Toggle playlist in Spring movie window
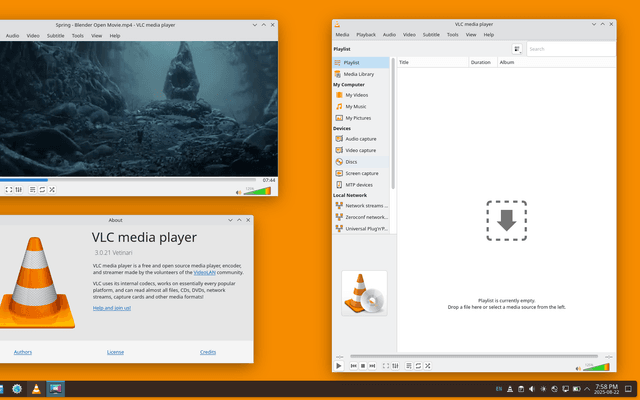Viewport: 640px width, 400px height. (x=32, y=189)
